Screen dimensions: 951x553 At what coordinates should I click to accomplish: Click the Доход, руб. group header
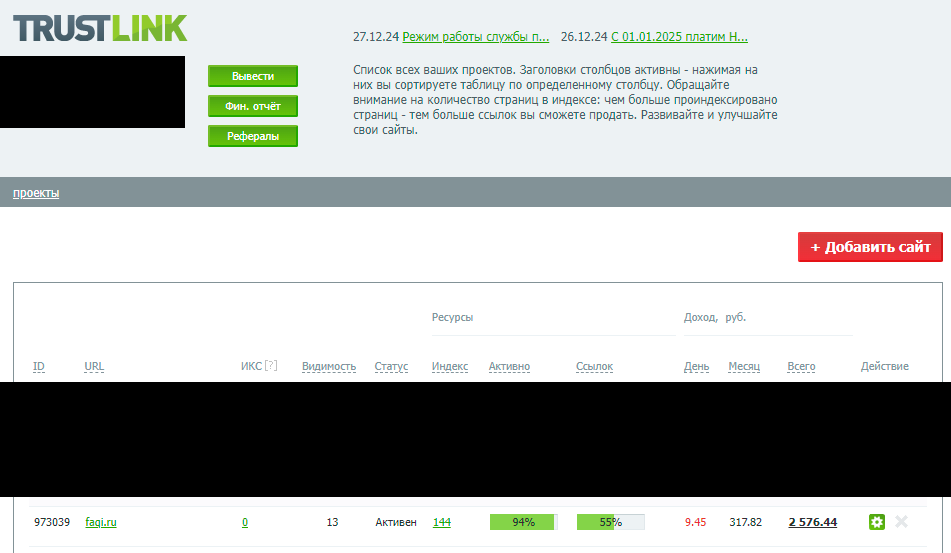coord(715,317)
